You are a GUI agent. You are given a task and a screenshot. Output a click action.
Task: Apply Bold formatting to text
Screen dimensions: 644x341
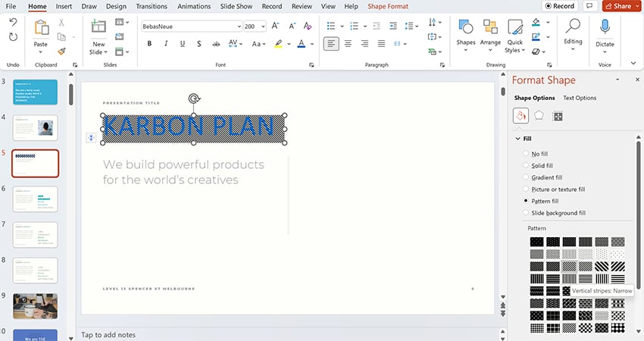click(x=149, y=44)
